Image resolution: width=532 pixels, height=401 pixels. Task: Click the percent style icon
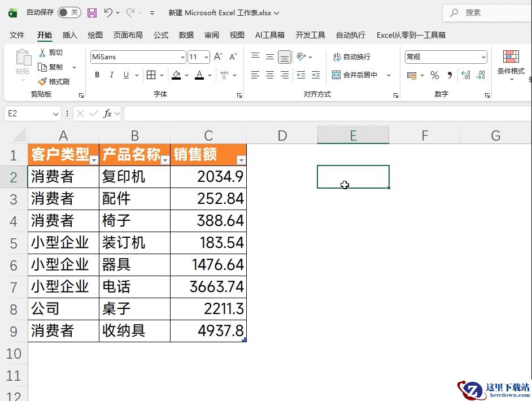[434, 75]
